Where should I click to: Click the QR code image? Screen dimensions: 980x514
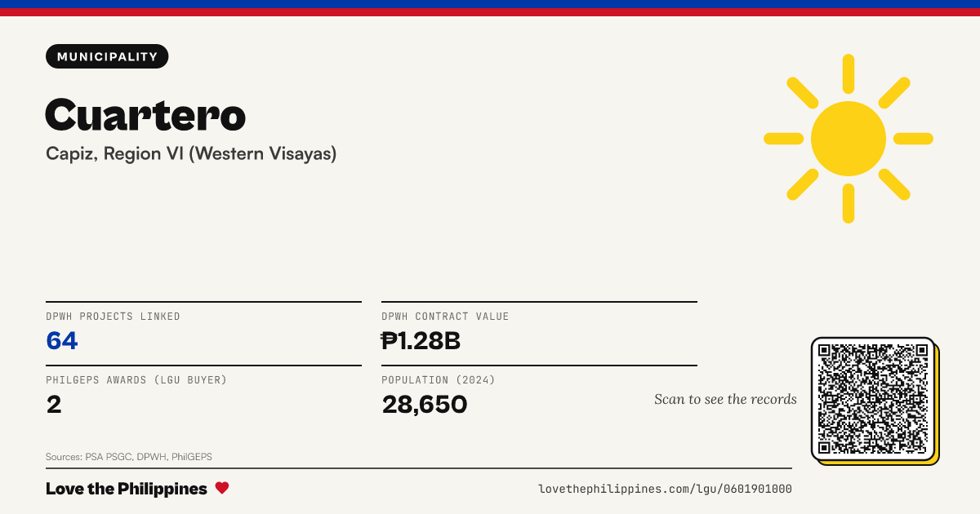[873, 399]
